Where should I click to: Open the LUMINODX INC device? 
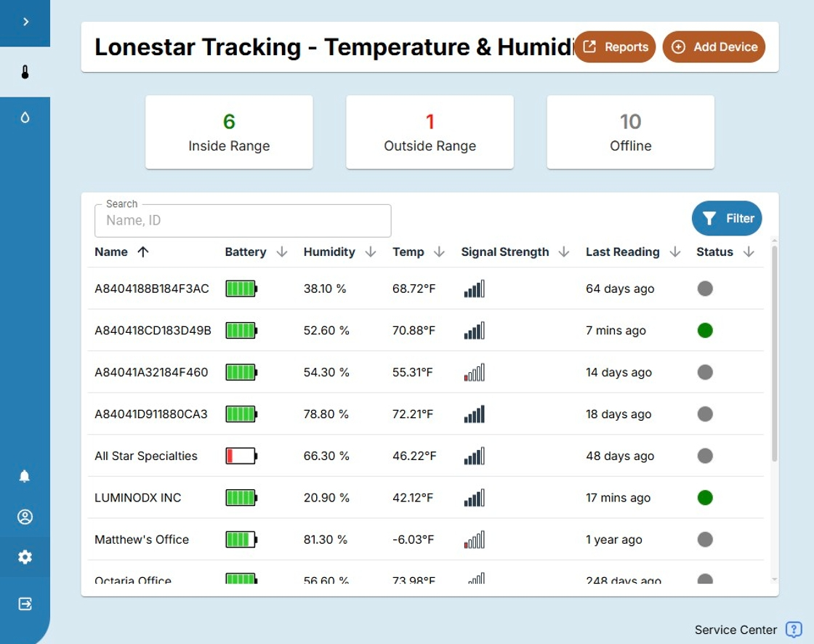(x=426, y=498)
